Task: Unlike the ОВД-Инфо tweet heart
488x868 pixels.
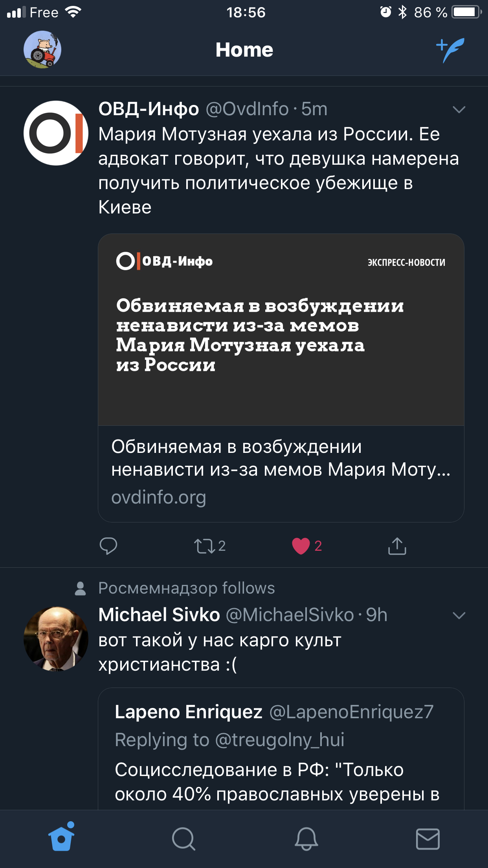Action: click(301, 546)
